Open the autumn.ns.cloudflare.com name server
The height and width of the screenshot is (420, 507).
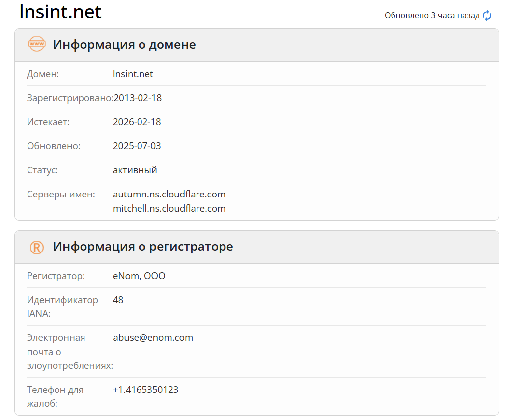pyautogui.click(x=169, y=195)
